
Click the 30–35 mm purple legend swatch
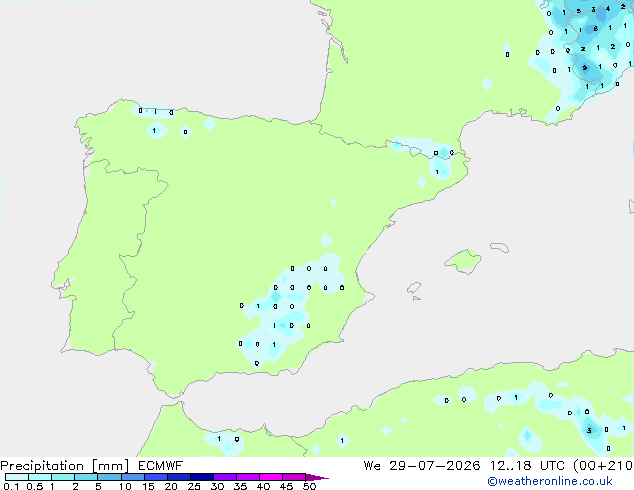point(224,477)
